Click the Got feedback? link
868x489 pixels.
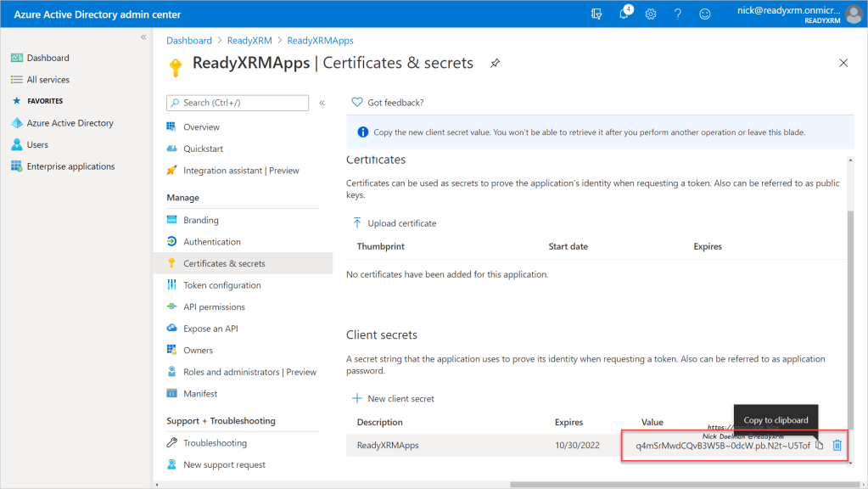[395, 103]
